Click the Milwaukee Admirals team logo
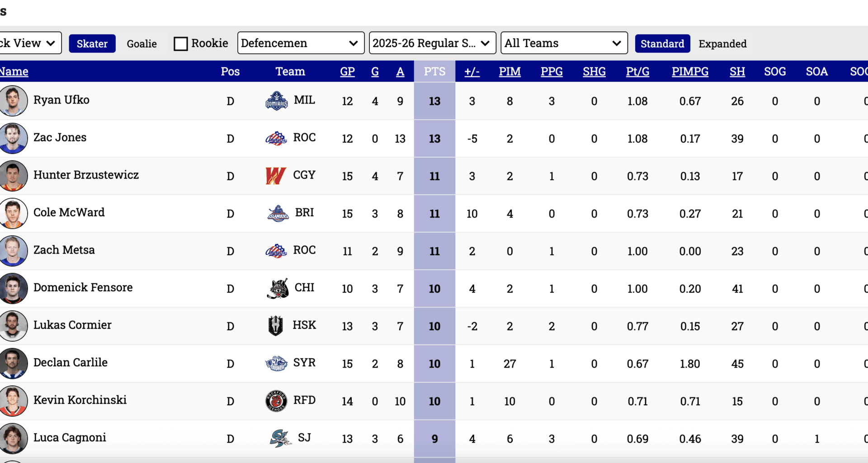The image size is (868, 463). pos(277,101)
